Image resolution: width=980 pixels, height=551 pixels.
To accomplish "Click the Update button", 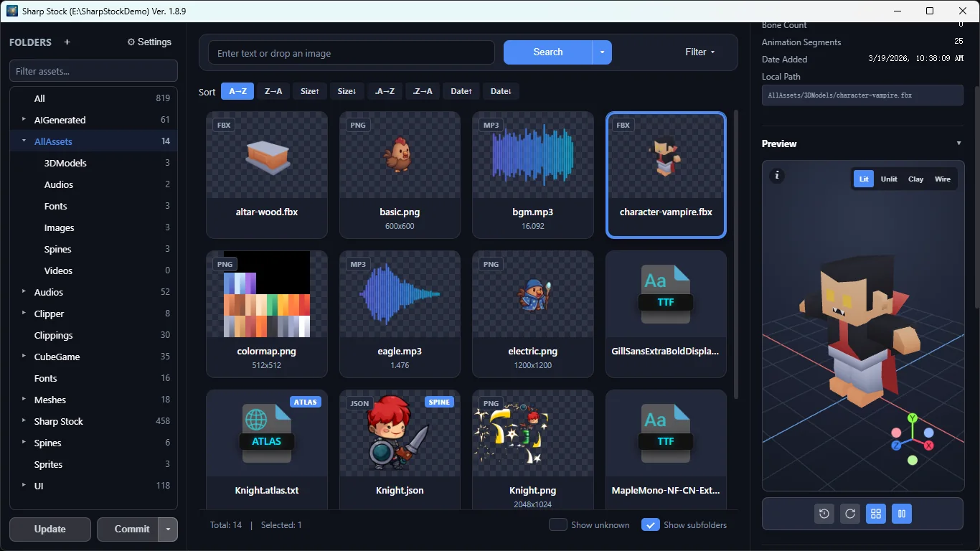I will [x=50, y=529].
